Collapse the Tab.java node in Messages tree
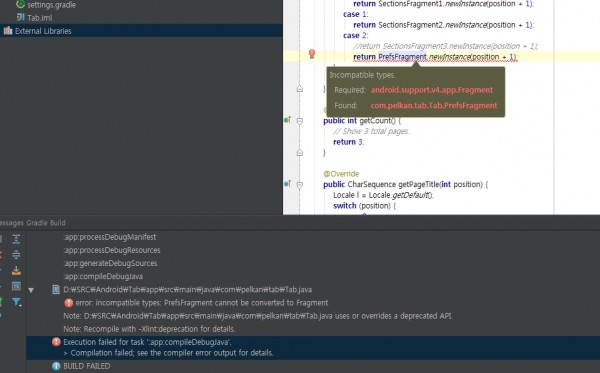Image resolution: width=600 pixels, height=373 pixels. point(31,290)
